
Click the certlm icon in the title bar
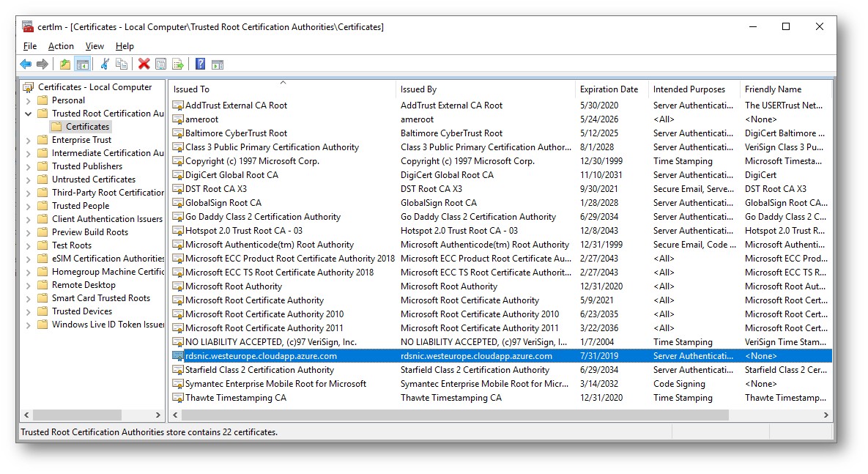click(x=28, y=26)
